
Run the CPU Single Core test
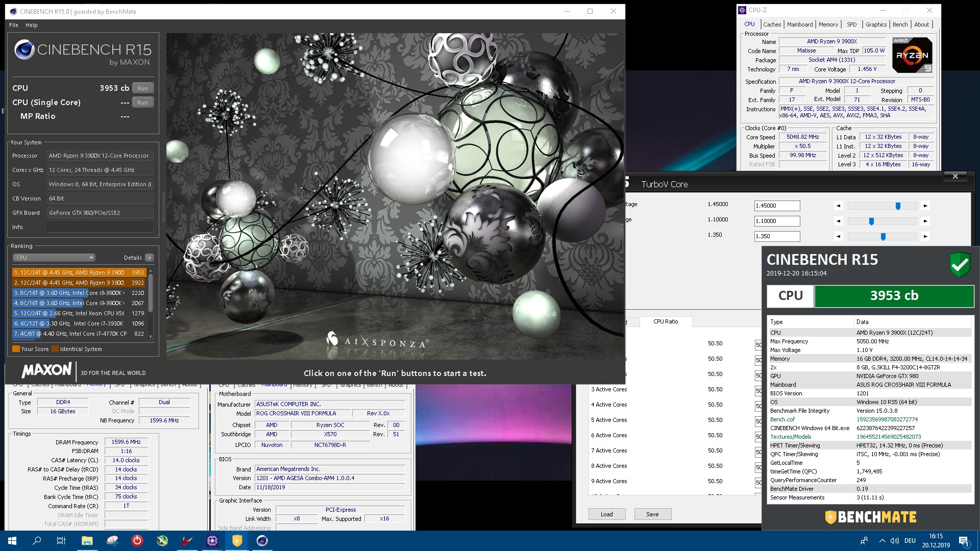pyautogui.click(x=143, y=103)
